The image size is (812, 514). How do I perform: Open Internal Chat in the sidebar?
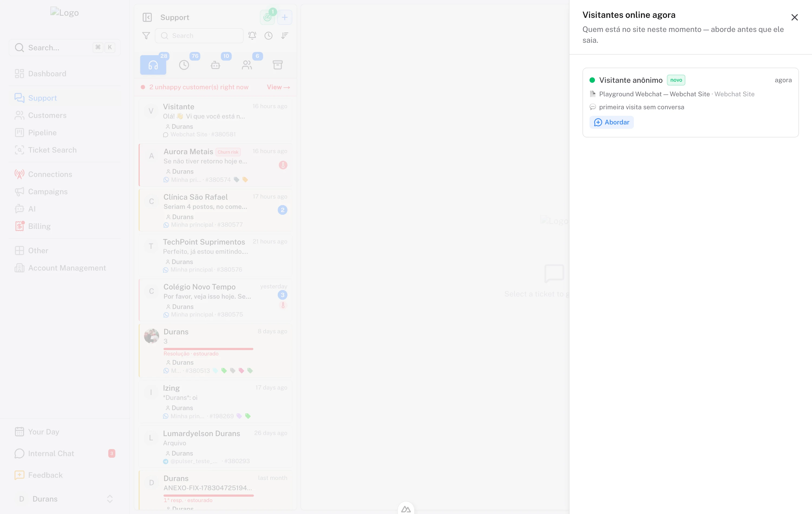65,453
